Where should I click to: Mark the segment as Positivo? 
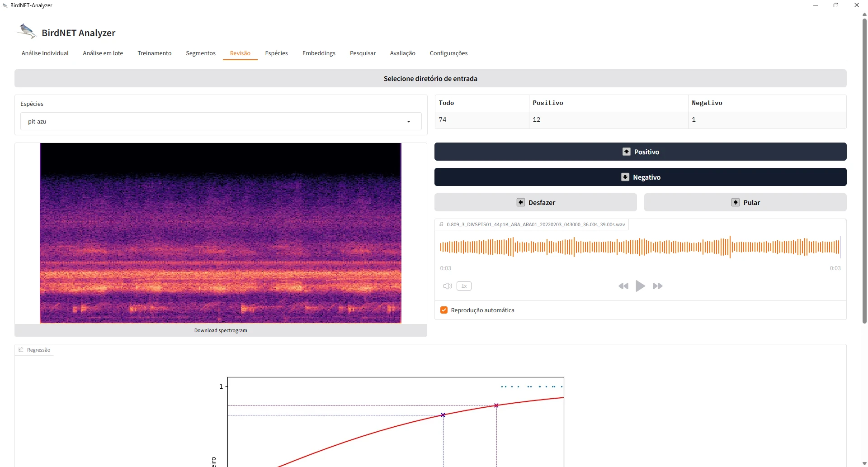click(x=640, y=152)
